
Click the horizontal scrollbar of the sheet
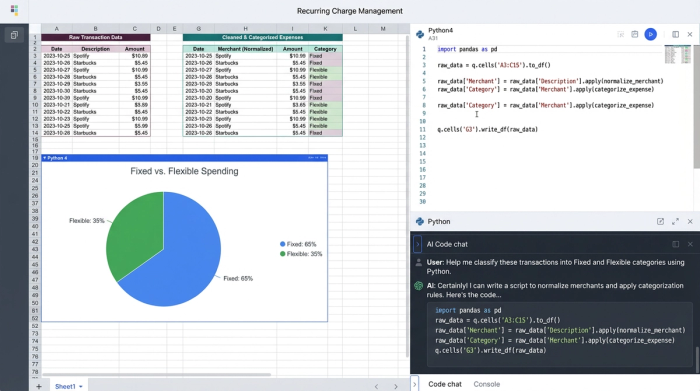point(156,374)
